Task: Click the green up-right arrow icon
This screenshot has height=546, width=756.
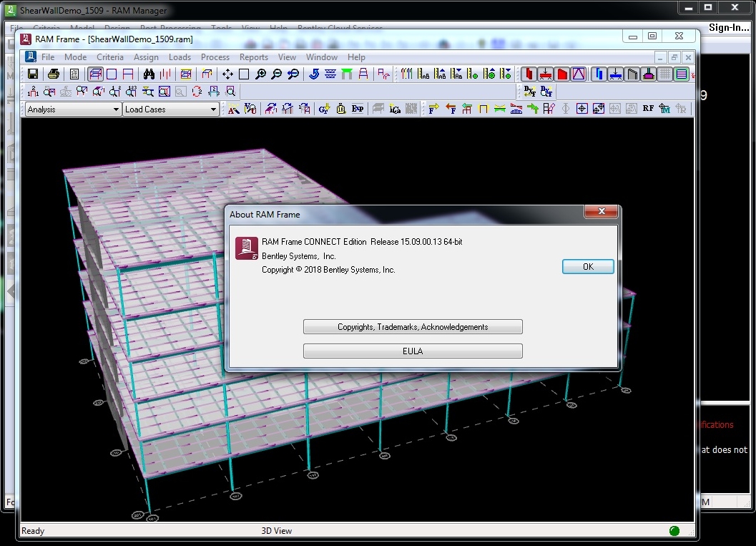Action: tap(532, 109)
